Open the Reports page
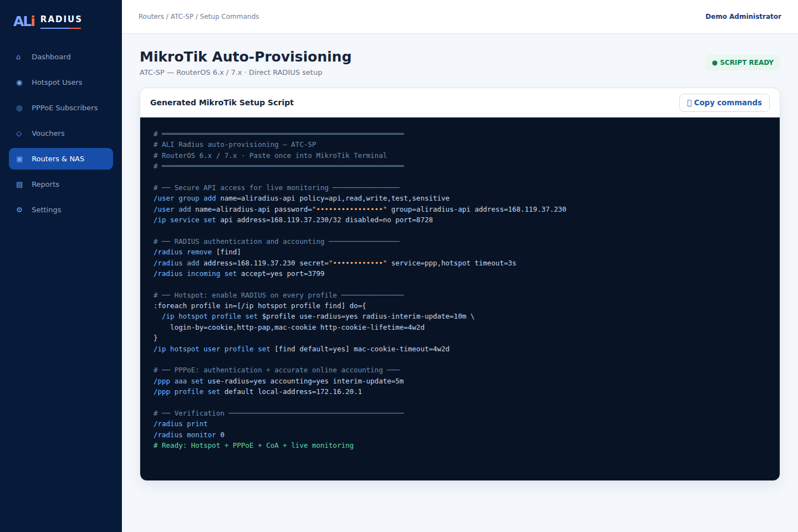Image resolution: width=798 pixels, height=532 pixels. coord(61,185)
